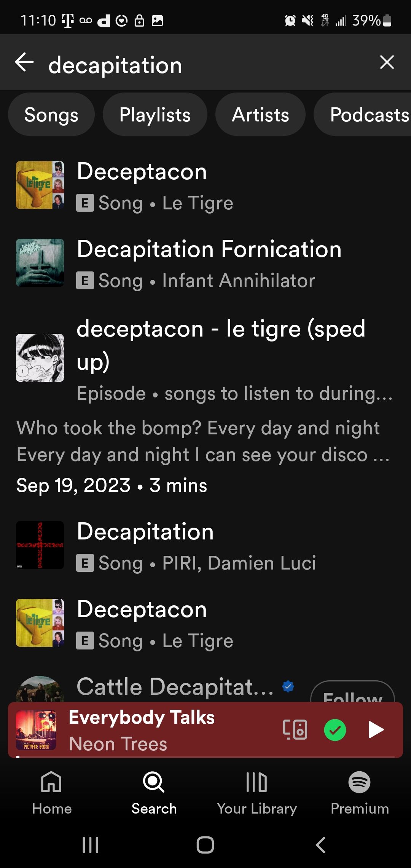Open Decapitation Fornication by Infant Annihilator

click(209, 263)
